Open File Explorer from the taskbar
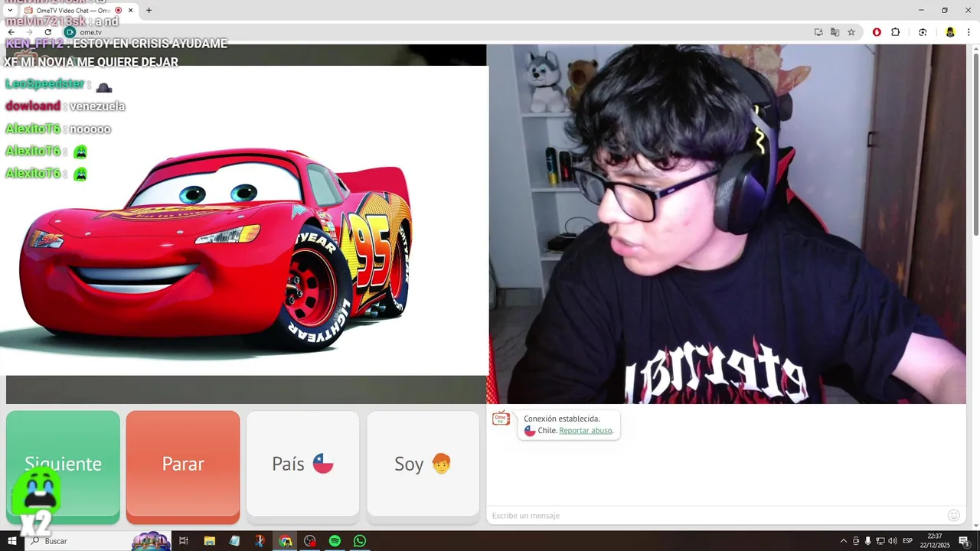The image size is (980, 551). point(209,541)
